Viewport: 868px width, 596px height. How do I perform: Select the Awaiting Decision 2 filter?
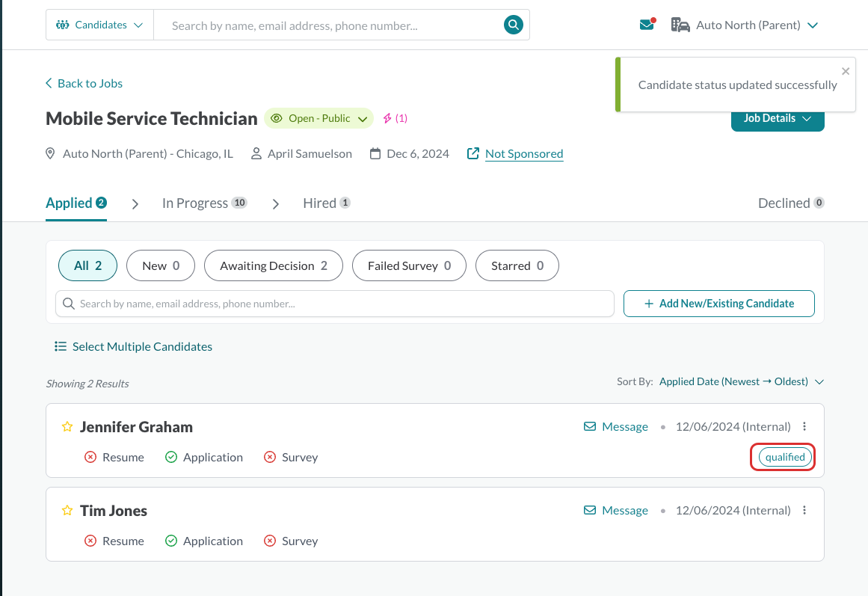274,265
